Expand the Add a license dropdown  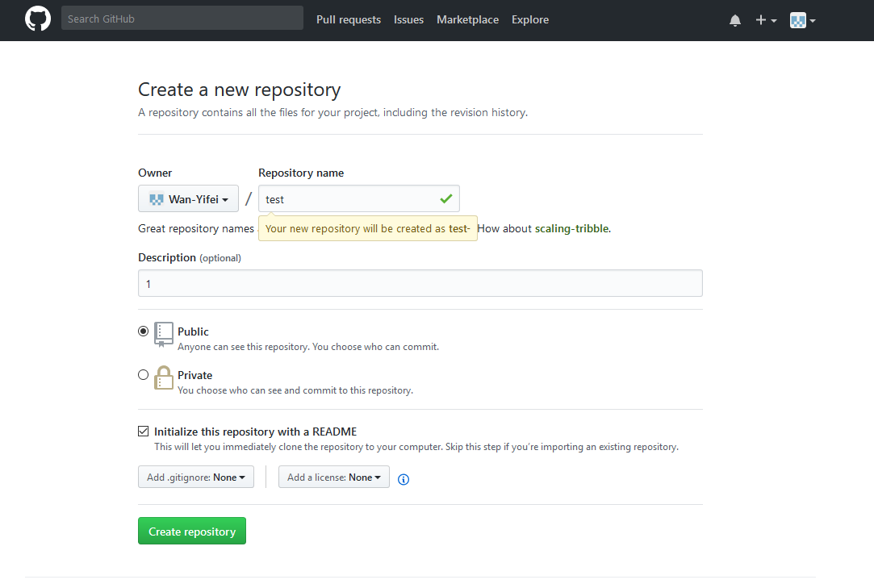333,477
